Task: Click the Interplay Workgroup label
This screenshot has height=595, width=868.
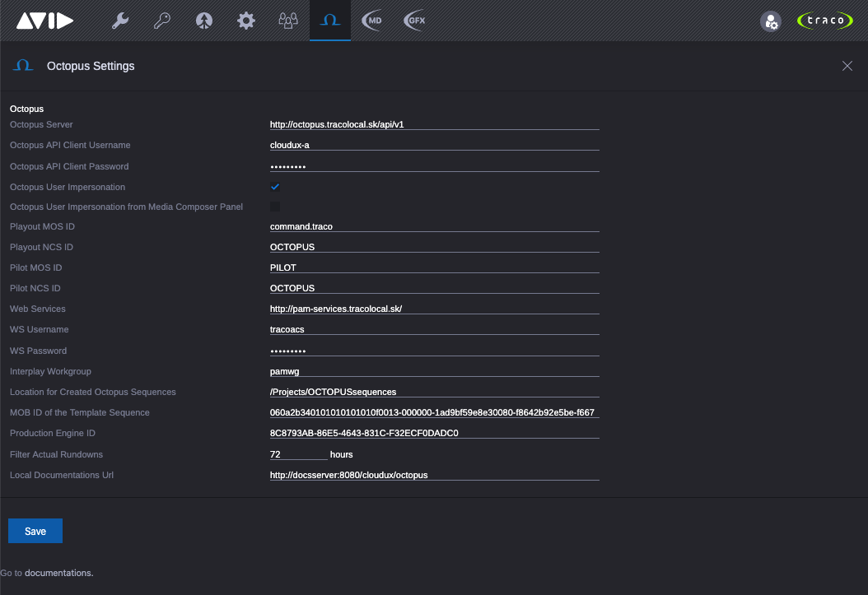Action: click(x=50, y=371)
